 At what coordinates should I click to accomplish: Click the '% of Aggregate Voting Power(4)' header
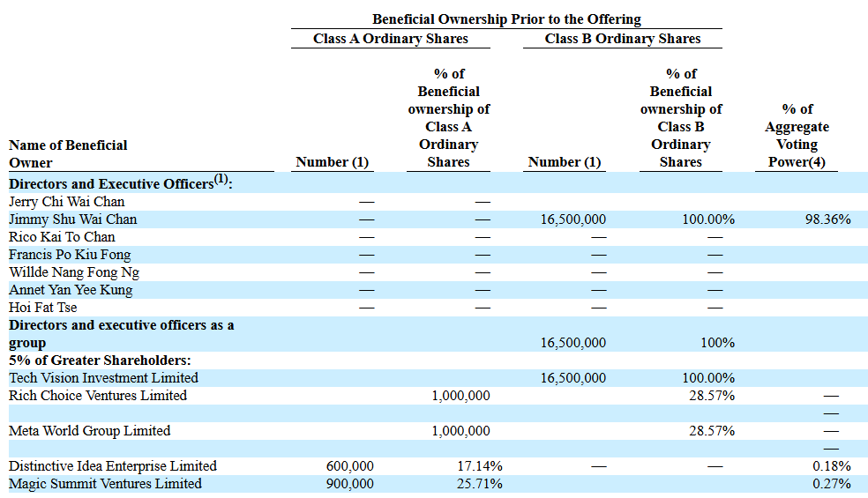(797, 136)
